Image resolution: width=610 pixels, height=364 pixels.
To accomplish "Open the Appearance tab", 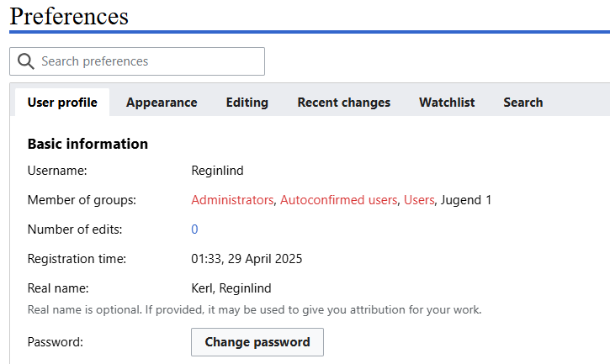I will point(162,103).
